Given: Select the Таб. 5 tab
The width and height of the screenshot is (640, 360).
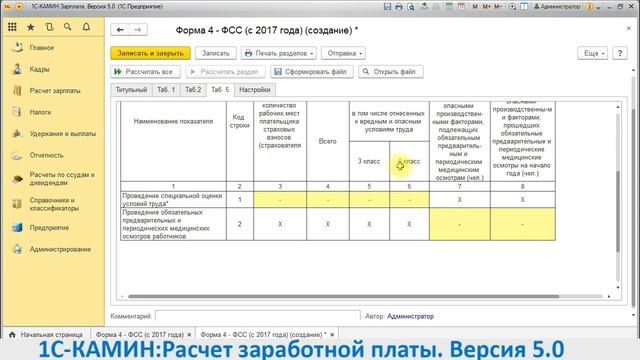Looking at the screenshot, I should point(220,89).
